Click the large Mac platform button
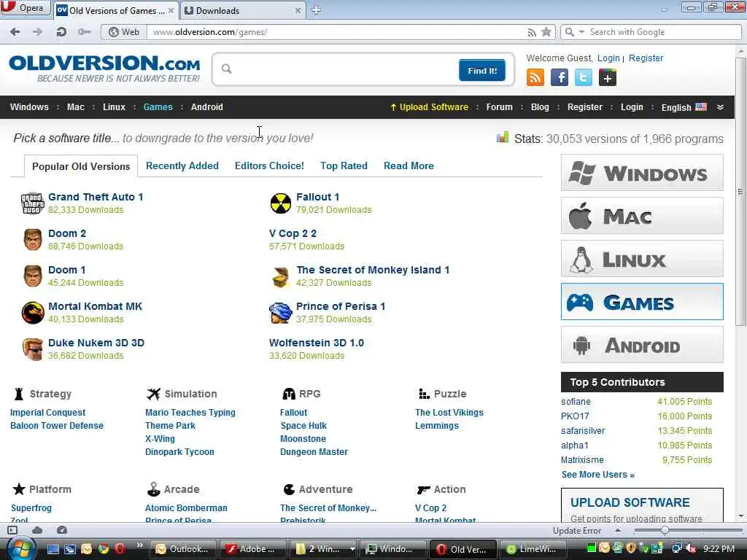The height and width of the screenshot is (560, 747). tap(642, 216)
